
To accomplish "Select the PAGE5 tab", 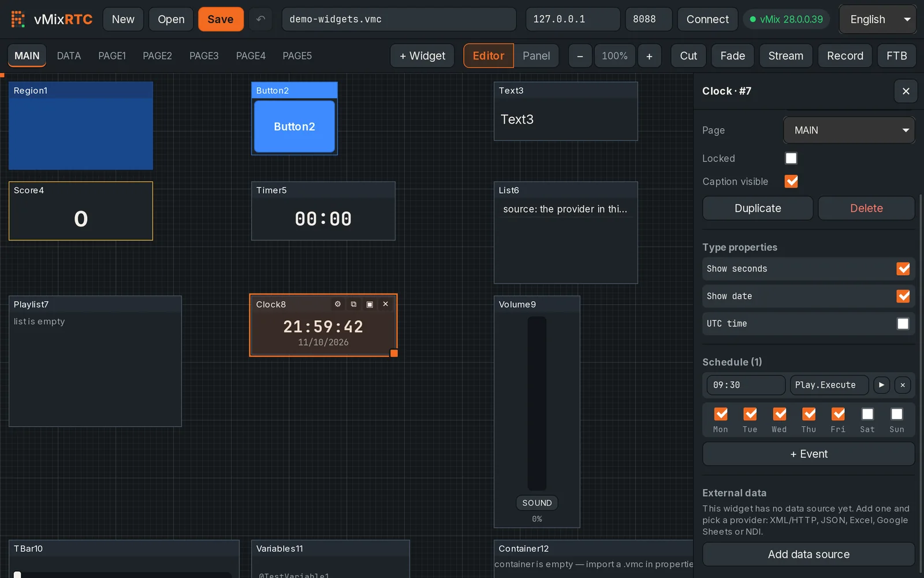I will (297, 56).
